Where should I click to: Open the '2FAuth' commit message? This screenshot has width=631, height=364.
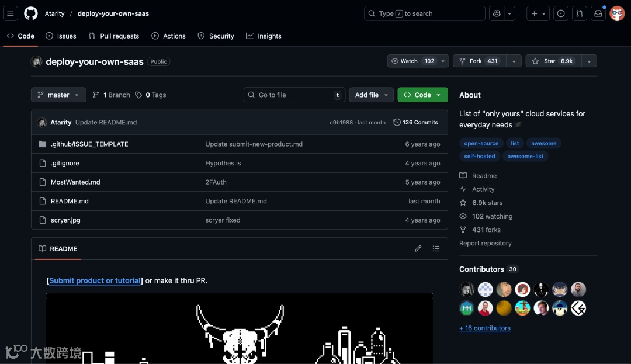coord(216,182)
